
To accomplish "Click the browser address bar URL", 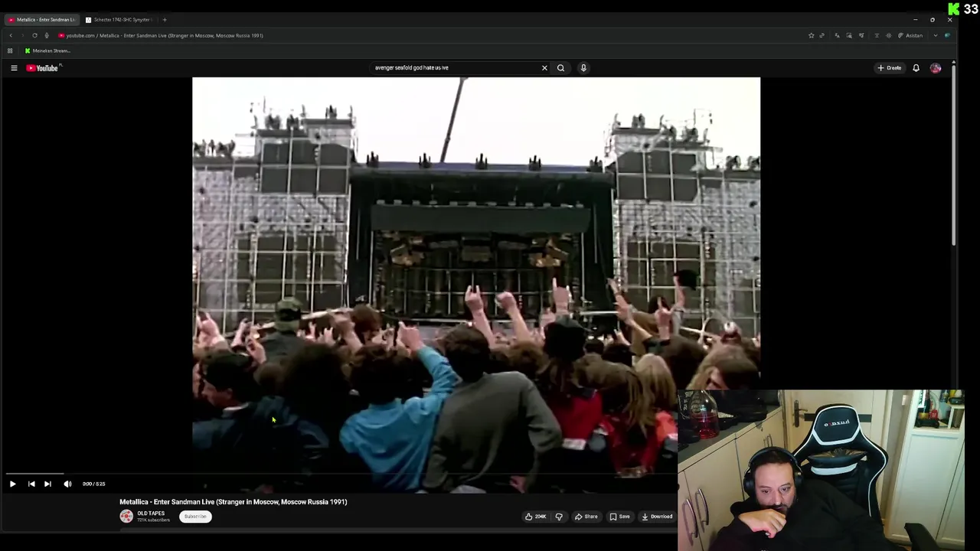I will 165,35.
